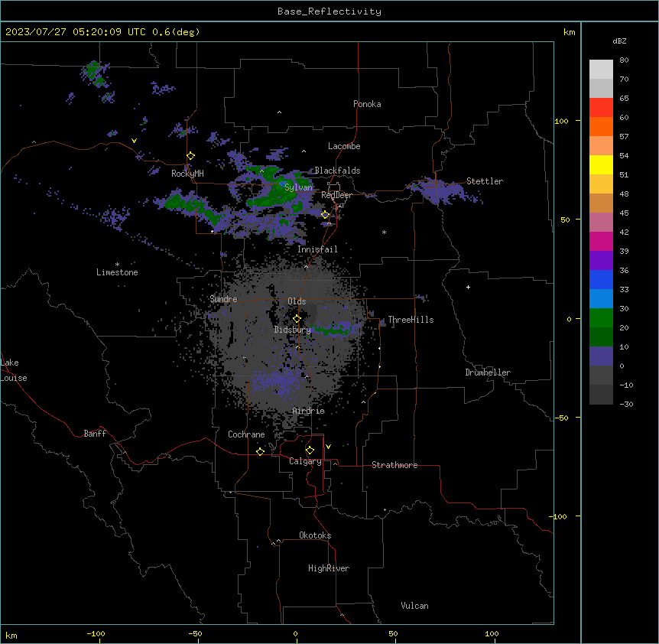Click the Sundre town label

point(223,299)
